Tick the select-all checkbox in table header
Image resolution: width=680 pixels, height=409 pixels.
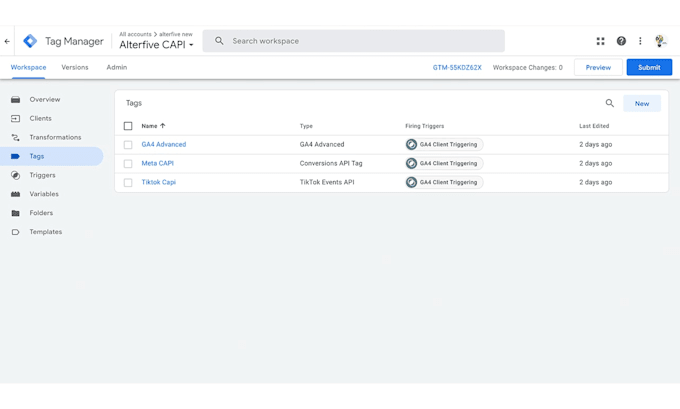(128, 126)
